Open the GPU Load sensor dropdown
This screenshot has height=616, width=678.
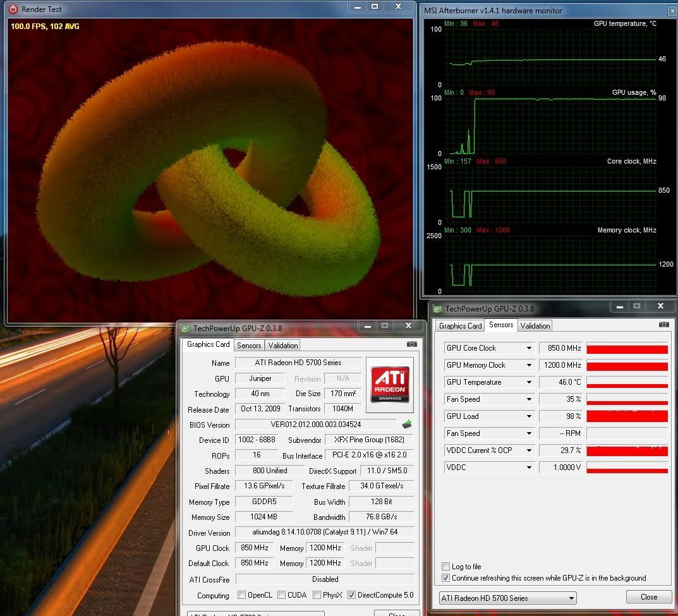(529, 416)
